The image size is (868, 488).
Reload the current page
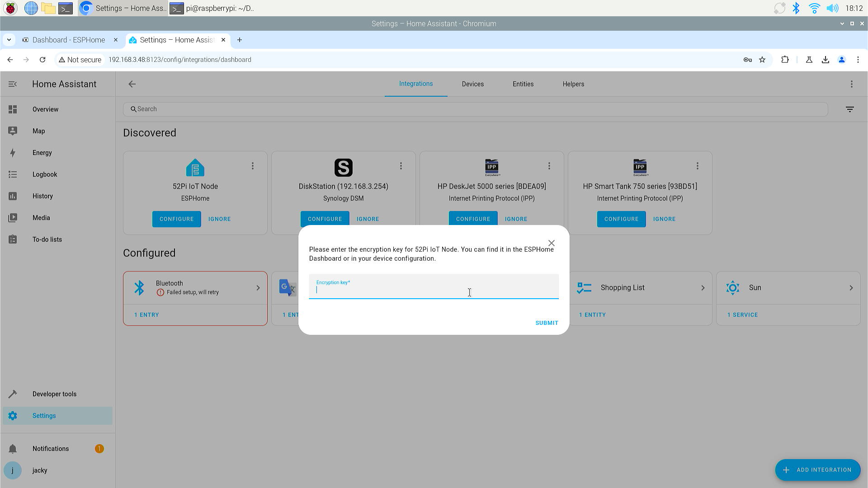click(42, 60)
